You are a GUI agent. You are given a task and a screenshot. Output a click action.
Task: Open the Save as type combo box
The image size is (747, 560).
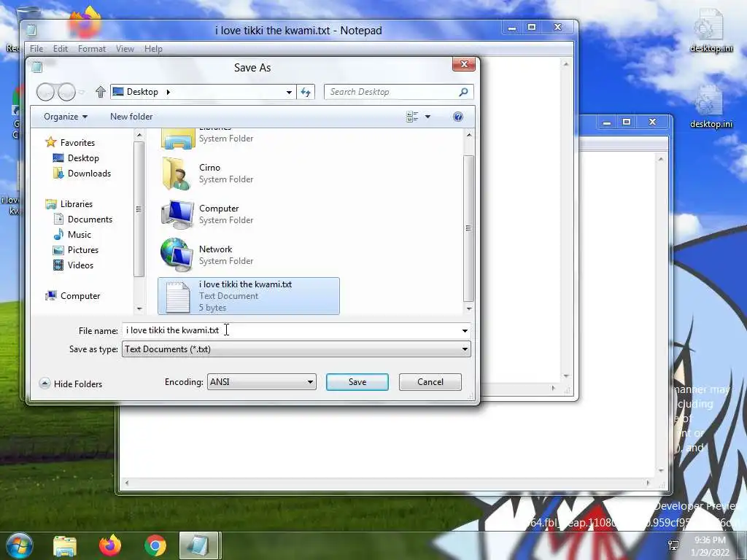pyautogui.click(x=296, y=349)
